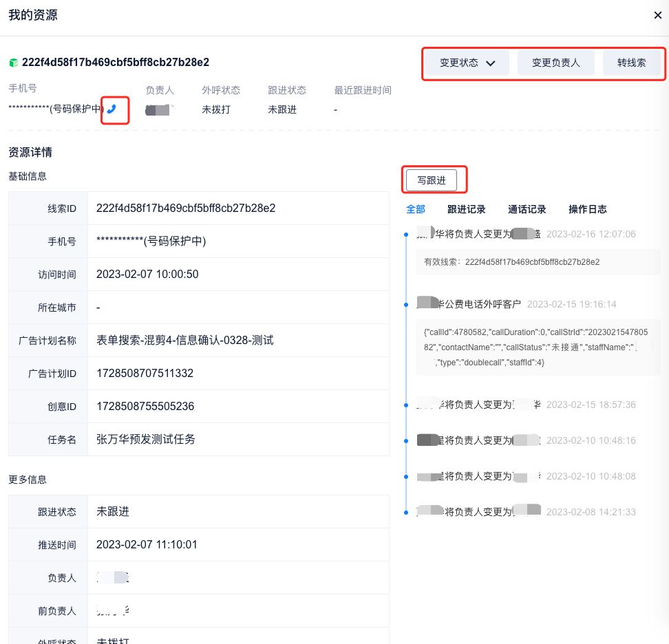
Task: Click the green cube icon beside resource ID
Action: pyautogui.click(x=13, y=63)
